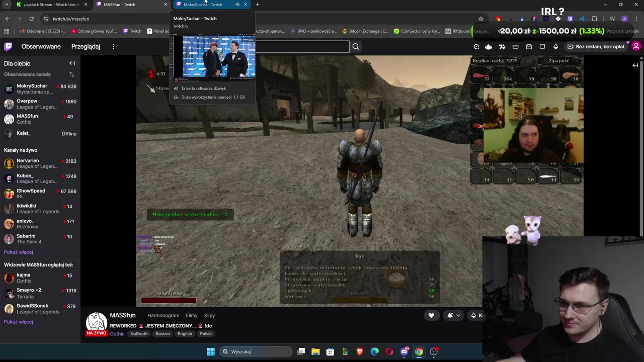
Task: Open Przeglądaj in Twitch navigation
Action: click(86, 46)
